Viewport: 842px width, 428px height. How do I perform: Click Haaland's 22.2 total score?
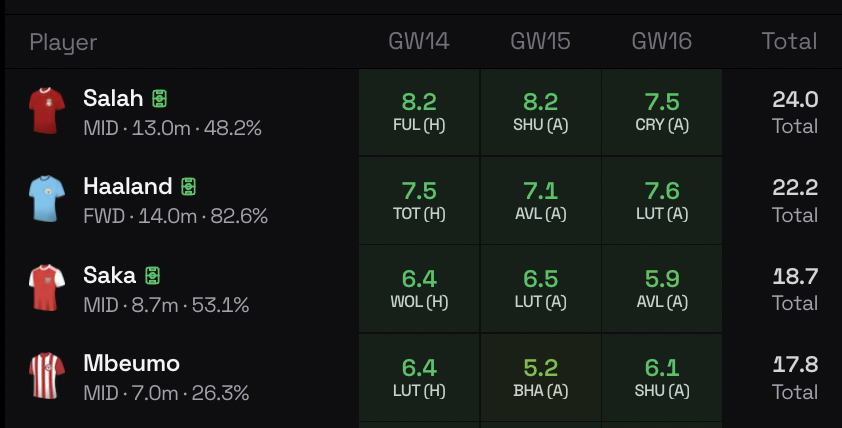coord(795,187)
